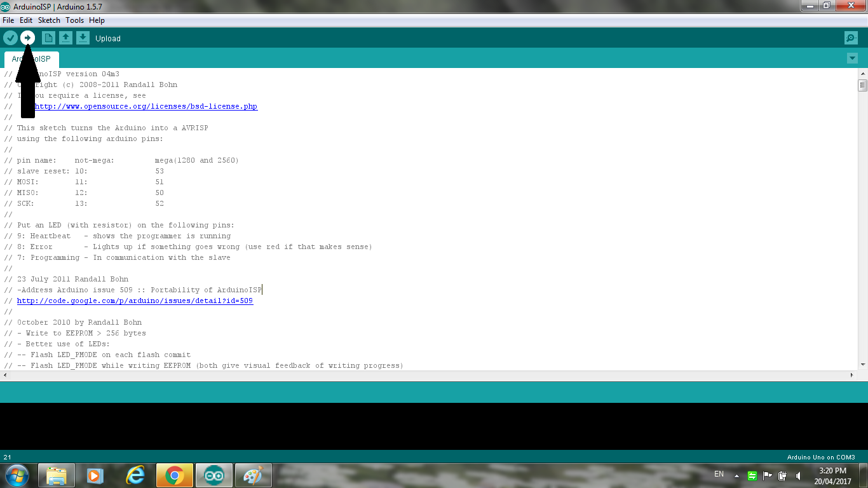Screen dimensions: 868x488
Task: Click the 'MOSI: 11:' pin line
Action: coord(84,182)
